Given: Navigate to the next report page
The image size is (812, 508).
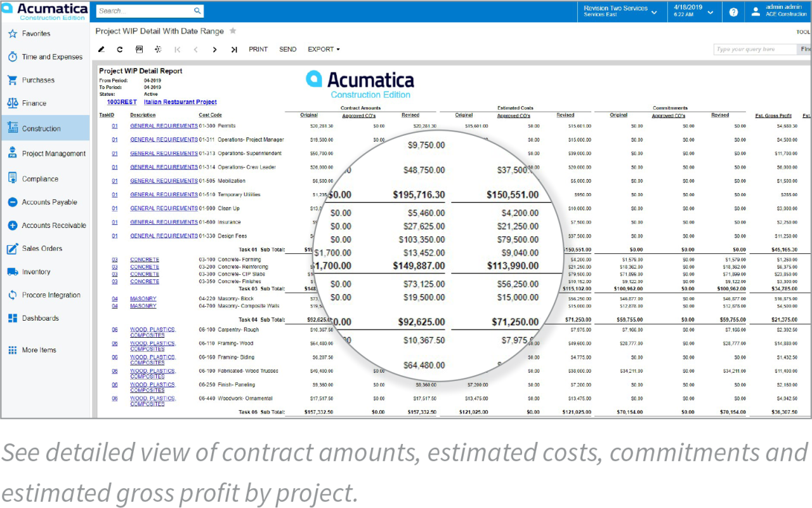Looking at the screenshot, I should pyautogui.click(x=215, y=49).
